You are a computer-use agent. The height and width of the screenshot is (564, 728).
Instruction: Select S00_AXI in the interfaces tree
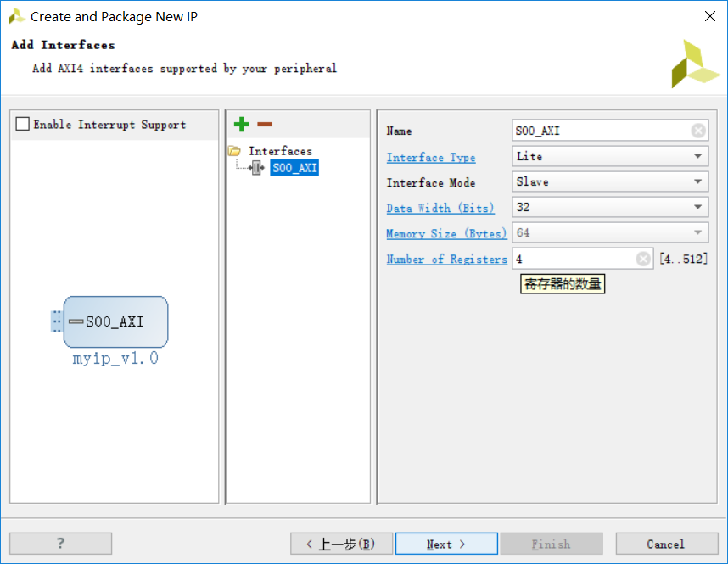tap(294, 168)
